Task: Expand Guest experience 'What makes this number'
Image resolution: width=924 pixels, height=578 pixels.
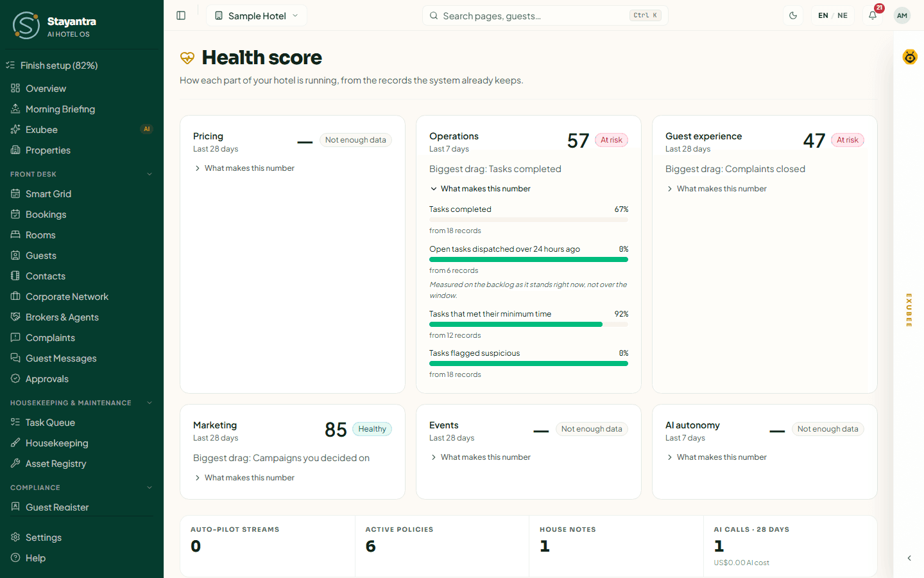Action: [x=716, y=189]
